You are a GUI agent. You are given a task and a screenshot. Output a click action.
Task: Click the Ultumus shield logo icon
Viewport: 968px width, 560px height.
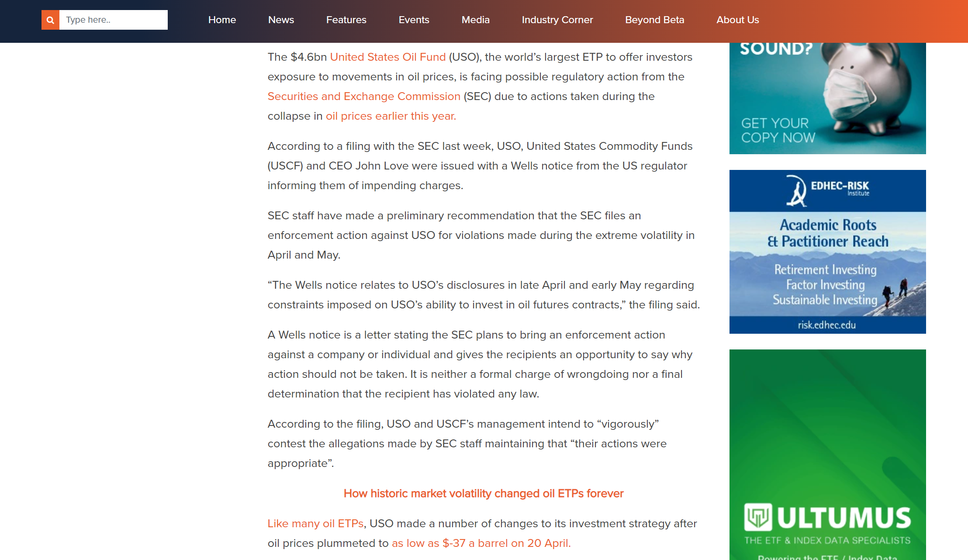coord(758,517)
